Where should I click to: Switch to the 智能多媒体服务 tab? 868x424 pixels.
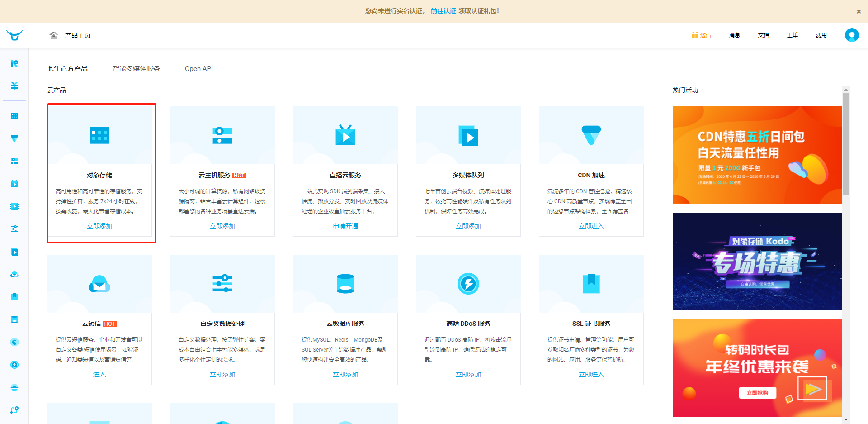point(136,69)
